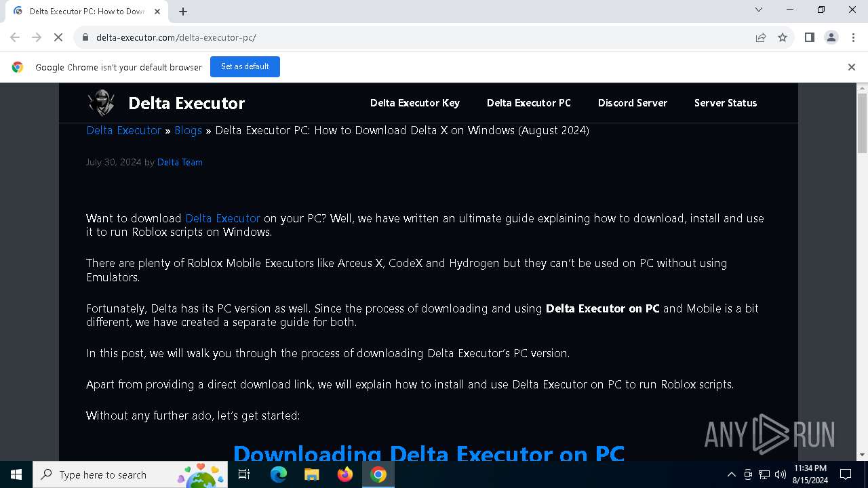Go back to the previous page
This screenshot has height=488, width=868.
tap(15, 38)
